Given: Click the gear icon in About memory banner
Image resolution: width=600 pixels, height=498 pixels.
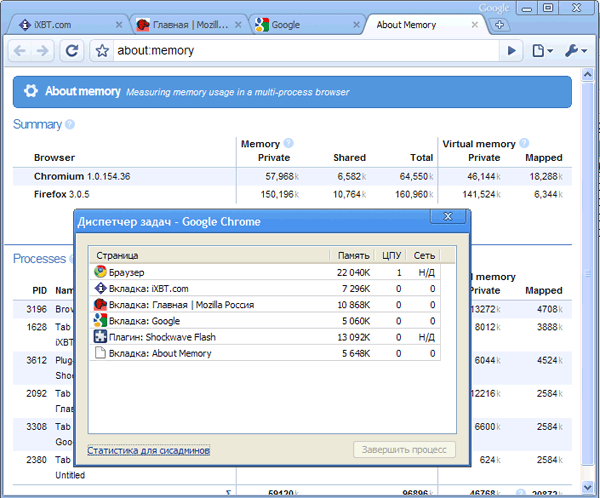Looking at the screenshot, I should coord(31,91).
